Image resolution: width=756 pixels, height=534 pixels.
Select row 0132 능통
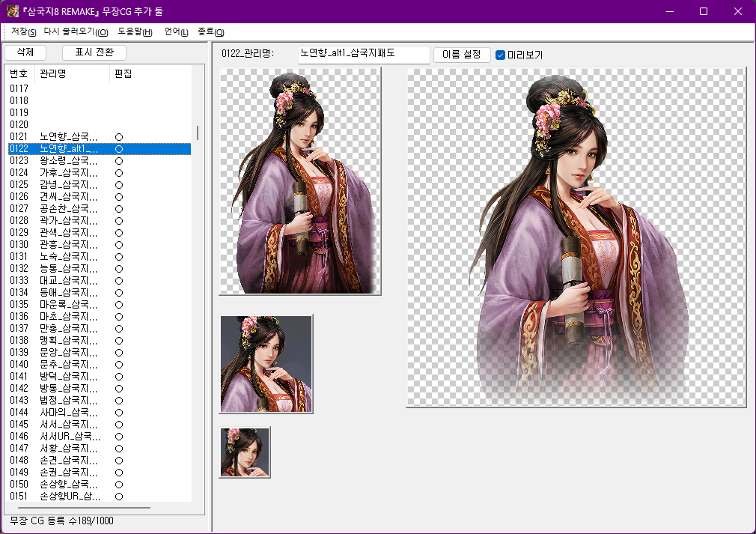(x=100, y=269)
